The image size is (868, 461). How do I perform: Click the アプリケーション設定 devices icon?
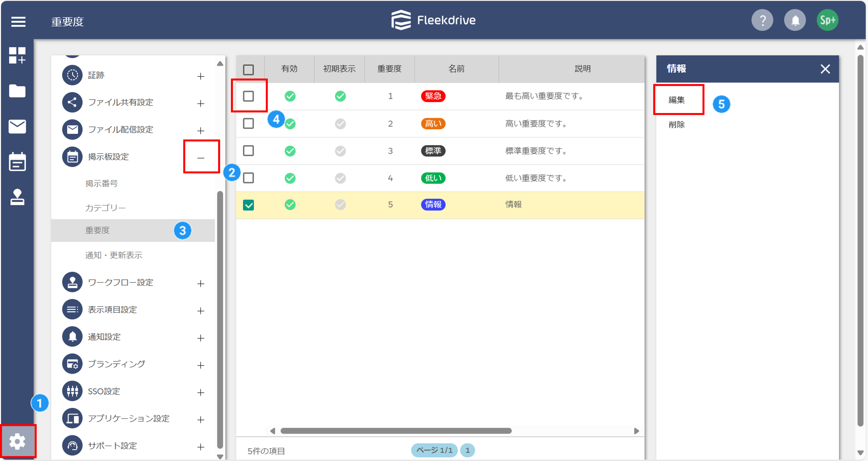coord(72,419)
